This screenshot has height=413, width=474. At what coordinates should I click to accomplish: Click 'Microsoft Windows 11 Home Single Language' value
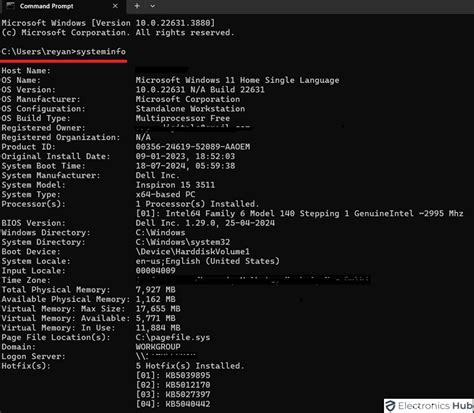point(237,80)
